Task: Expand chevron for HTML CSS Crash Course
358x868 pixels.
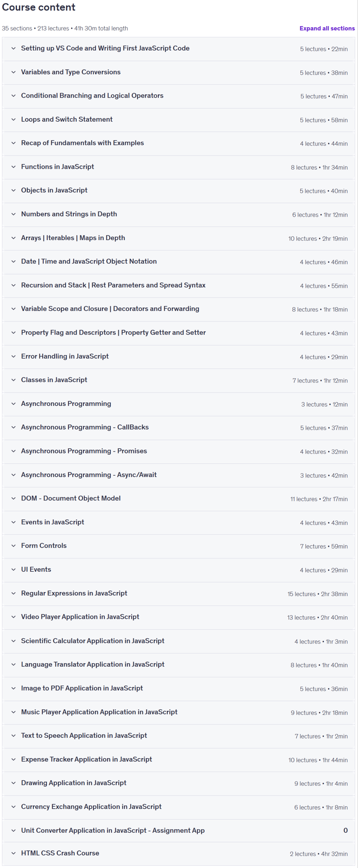Action: tap(14, 853)
